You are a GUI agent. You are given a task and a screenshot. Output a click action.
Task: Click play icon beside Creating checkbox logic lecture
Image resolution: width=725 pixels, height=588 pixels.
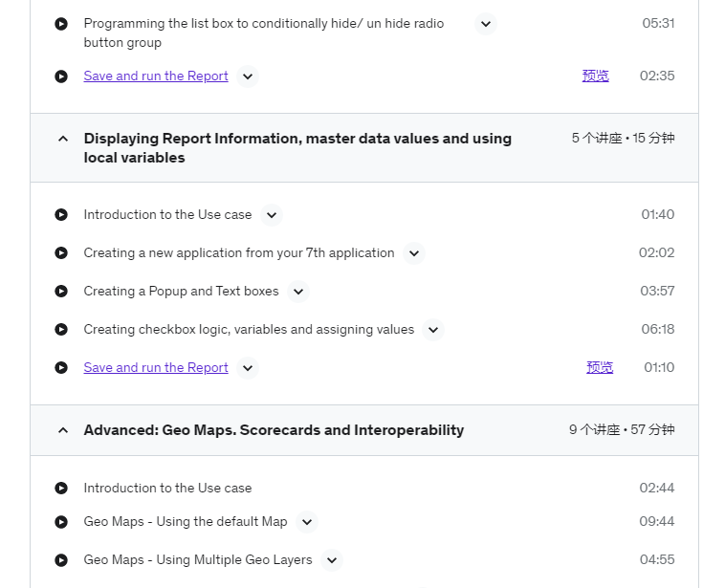pyautogui.click(x=61, y=330)
